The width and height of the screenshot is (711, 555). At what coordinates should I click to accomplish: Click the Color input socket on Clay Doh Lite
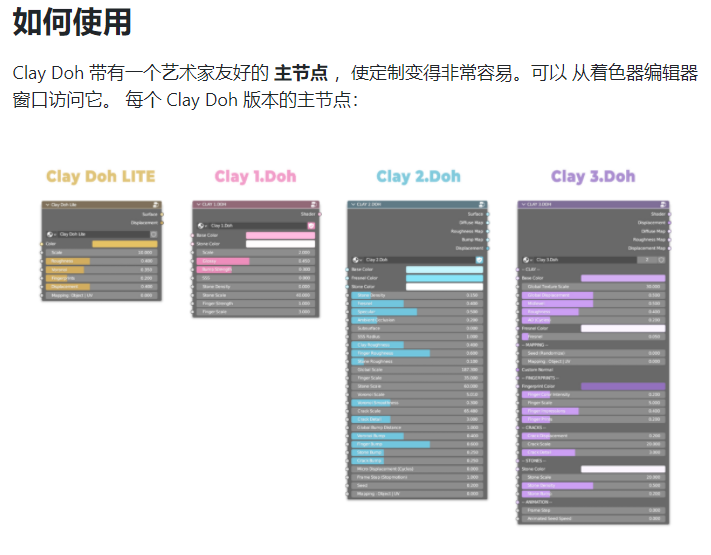point(43,243)
